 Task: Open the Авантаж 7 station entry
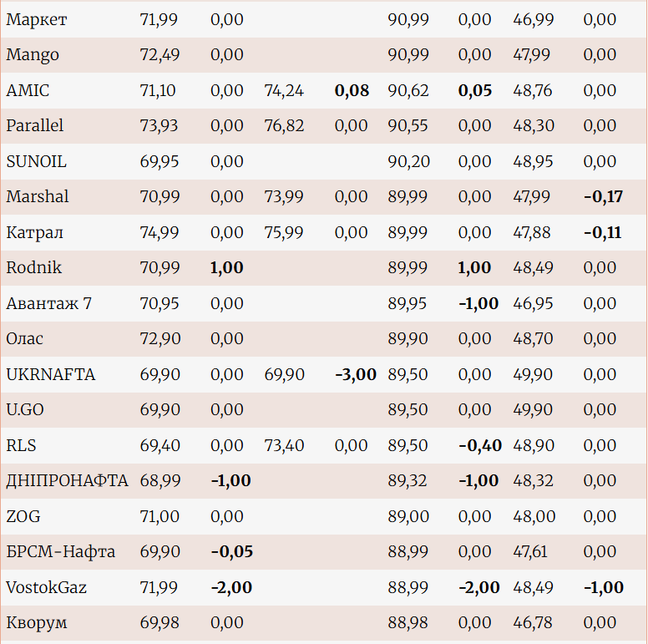click(48, 303)
